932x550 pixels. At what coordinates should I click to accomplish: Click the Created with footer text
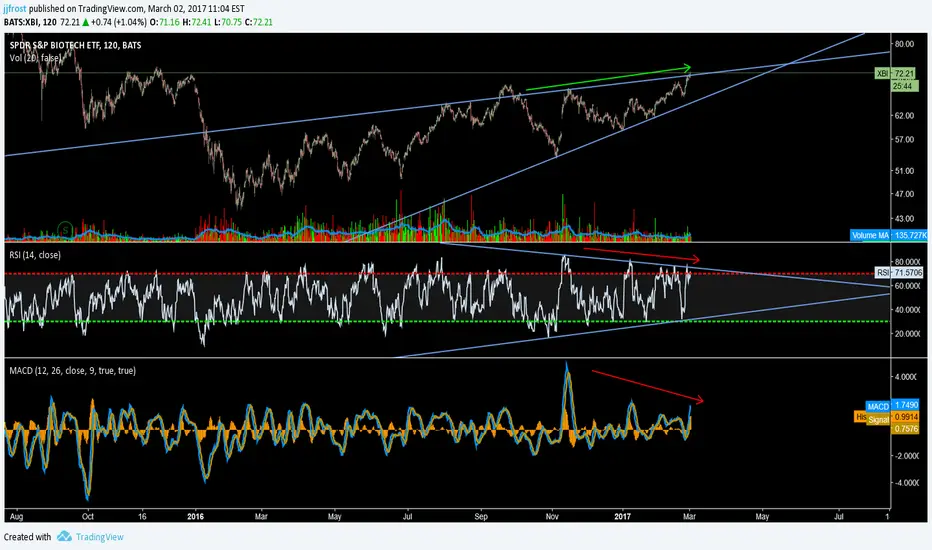[27, 537]
